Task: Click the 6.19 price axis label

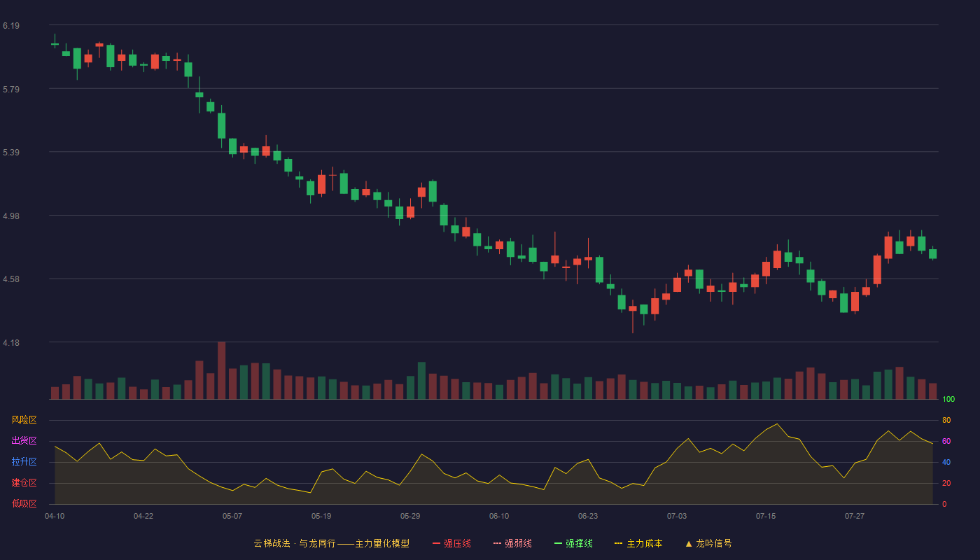Action: click(x=11, y=26)
